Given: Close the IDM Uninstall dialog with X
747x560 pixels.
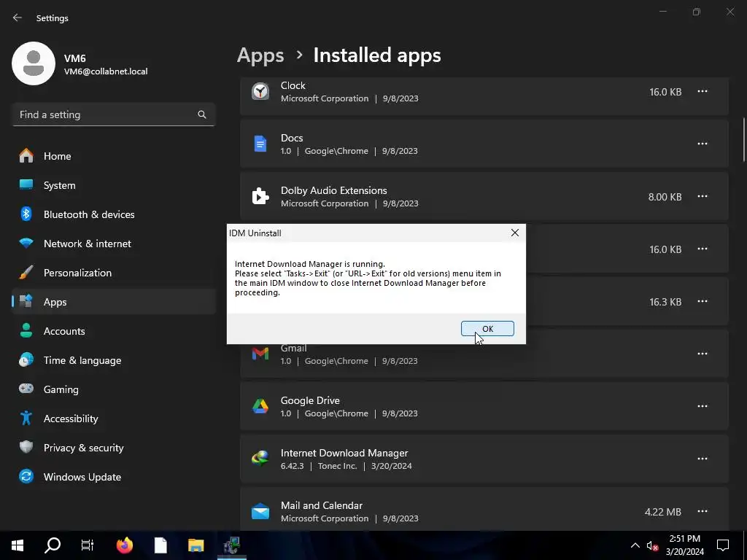Looking at the screenshot, I should [x=514, y=233].
